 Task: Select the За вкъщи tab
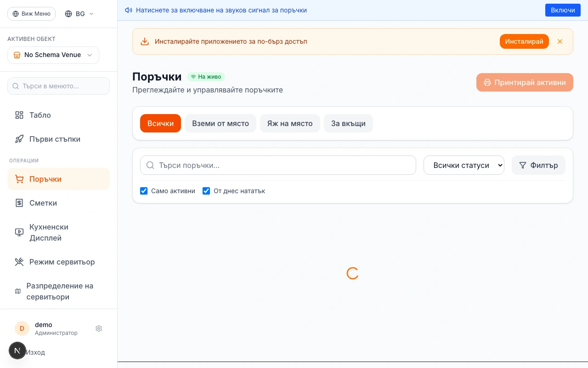[x=348, y=123]
